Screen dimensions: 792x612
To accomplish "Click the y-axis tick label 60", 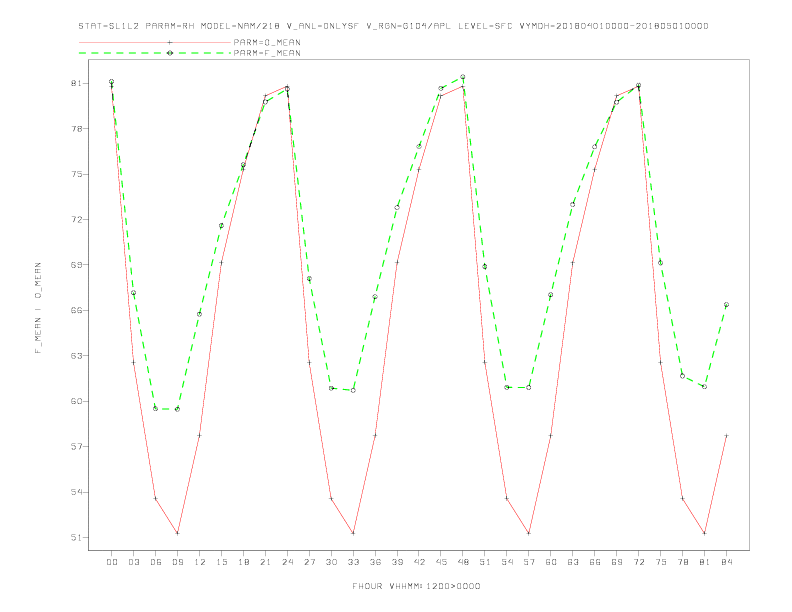I will (x=76, y=401).
